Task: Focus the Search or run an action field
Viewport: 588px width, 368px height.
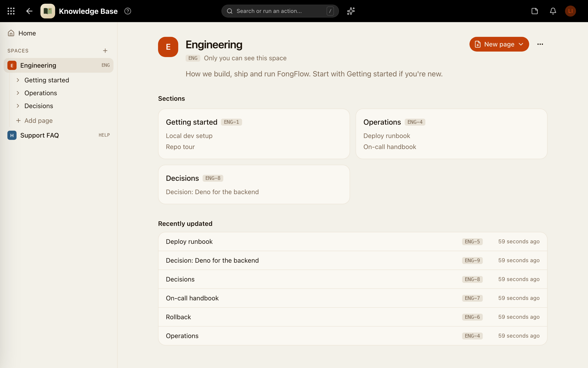Action: pos(280,11)
